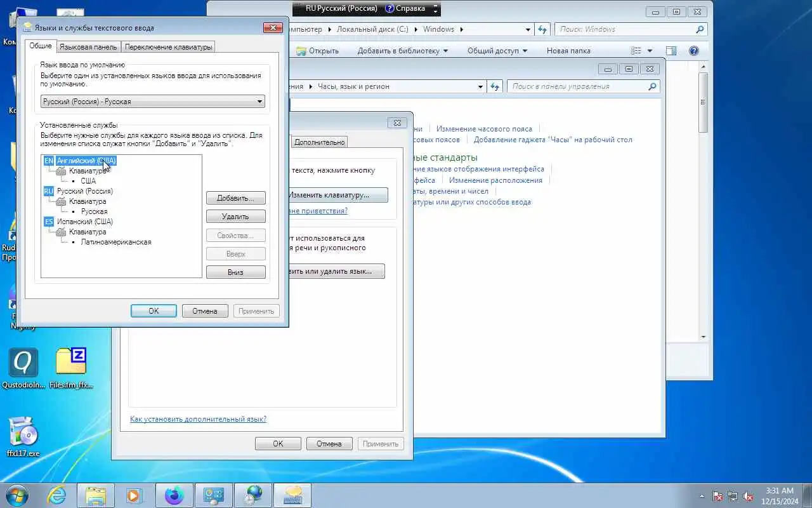Click keyboard icon under Испанский (США)
Image resolution: width=812 pixels, height=508 pixels.
point(61,232)
